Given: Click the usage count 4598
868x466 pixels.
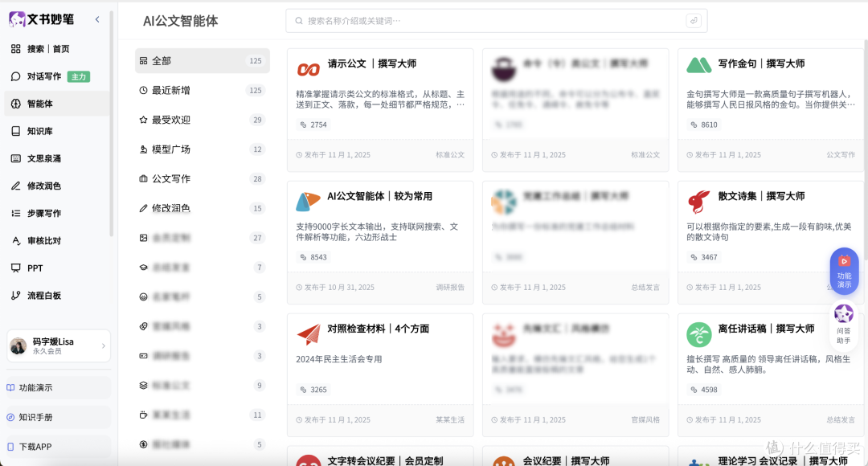Looking at the screenshot, I should [x=703, y=390].
